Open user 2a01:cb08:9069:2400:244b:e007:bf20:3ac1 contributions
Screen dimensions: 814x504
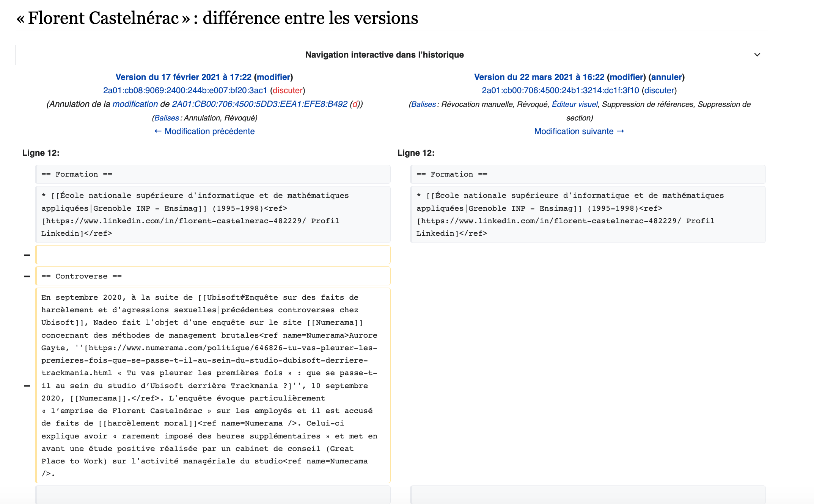pyautogui.click(x=185, y=90)
